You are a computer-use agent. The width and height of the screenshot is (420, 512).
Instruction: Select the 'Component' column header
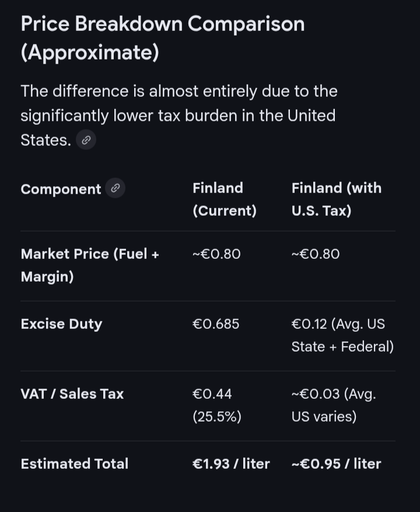click(x=61, y=189)
